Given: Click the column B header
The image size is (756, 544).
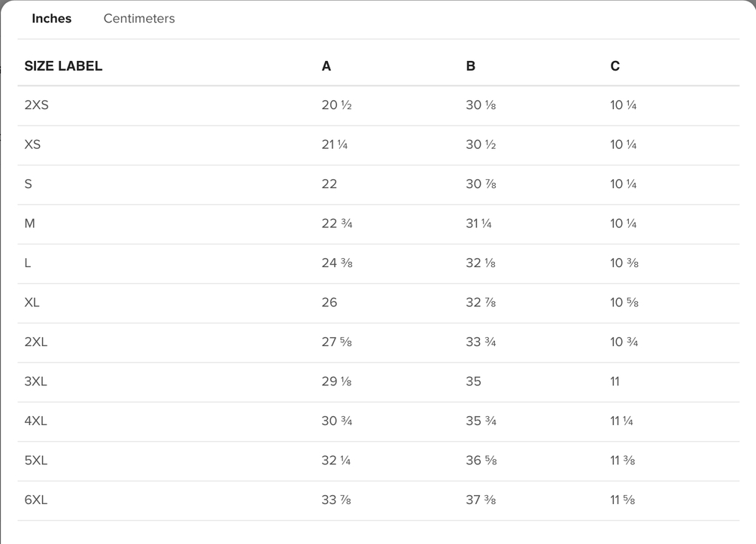Looking at the screenshot, I should pos(471,66).
